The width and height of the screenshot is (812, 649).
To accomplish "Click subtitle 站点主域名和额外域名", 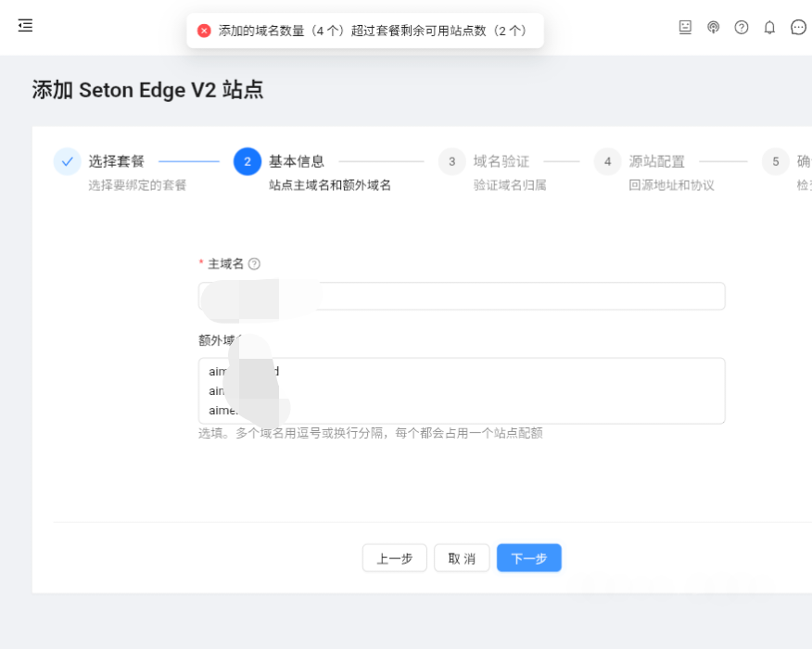I will point(330,185).
